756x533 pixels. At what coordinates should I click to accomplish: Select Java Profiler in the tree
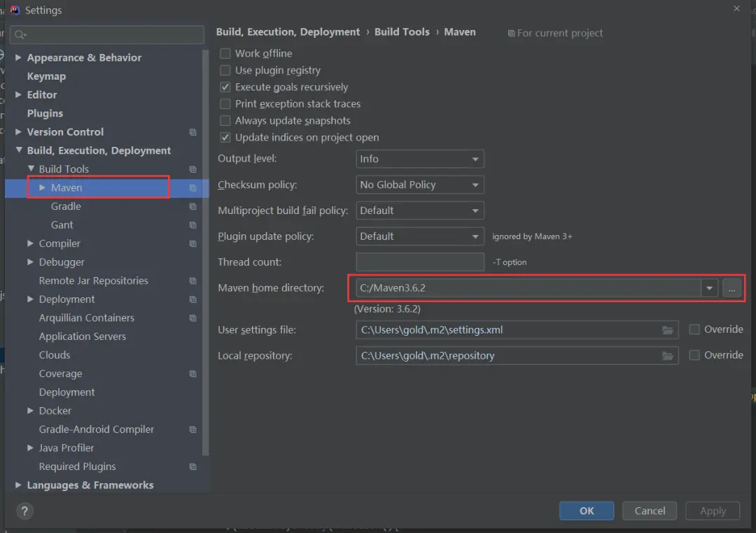66,448
